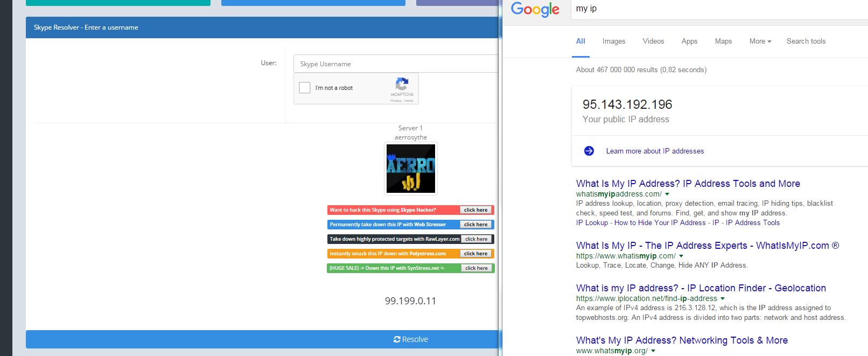Open the IP Address Tools sitelink
The height and width of the screenshot is (356, 868).
[753, 223]
